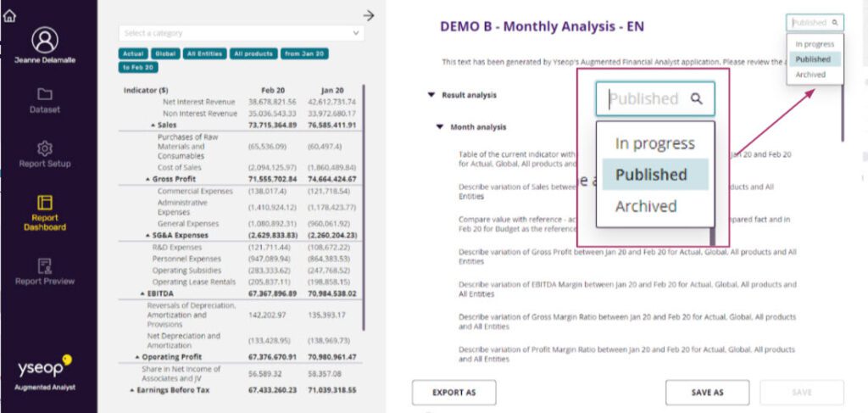Select Describe variation of Profit Margin Ratio item
868x413 pixels.
coord(627,354)
